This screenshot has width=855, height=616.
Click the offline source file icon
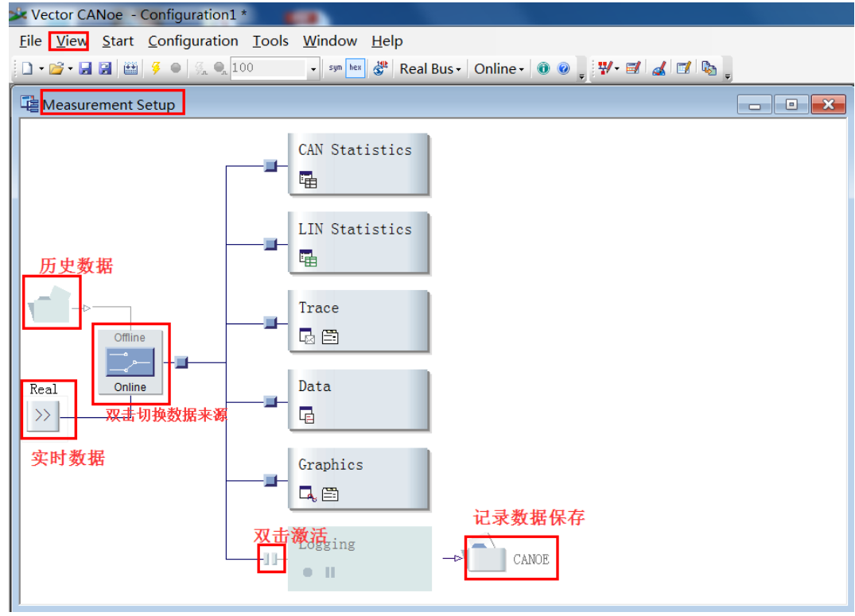49,306
